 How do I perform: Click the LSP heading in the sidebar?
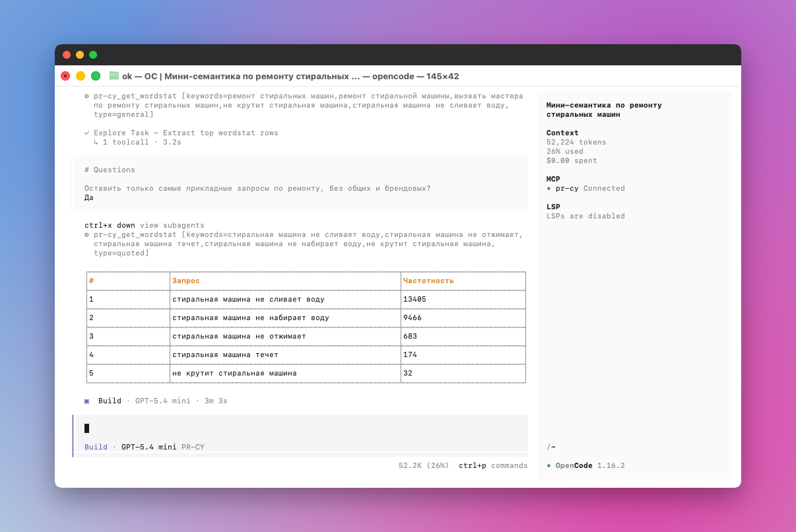553,207
